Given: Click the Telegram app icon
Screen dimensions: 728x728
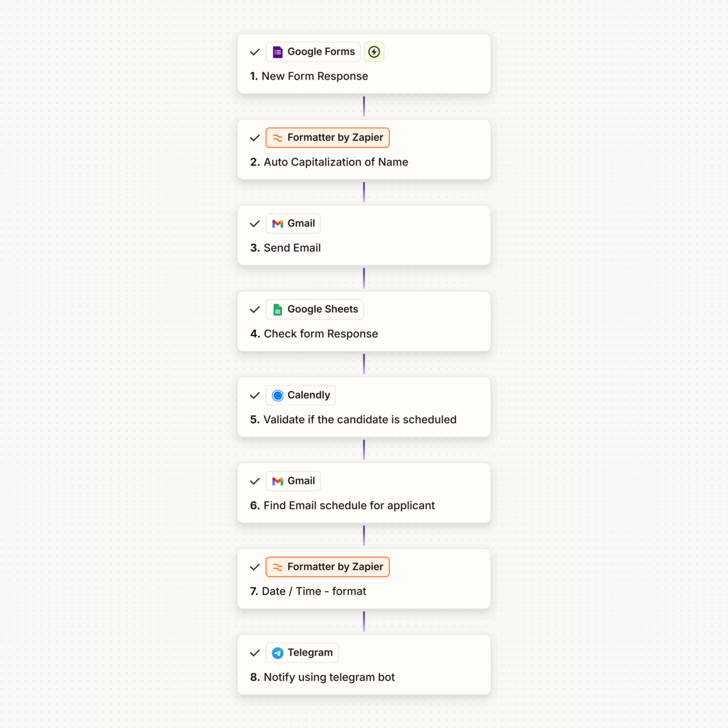Looking at the screenshot, I should point(278,653).
